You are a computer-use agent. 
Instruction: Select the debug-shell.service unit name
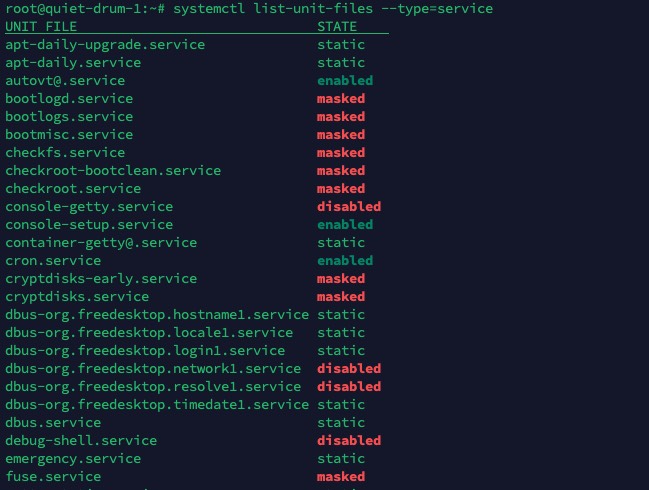tap(81, 440)
